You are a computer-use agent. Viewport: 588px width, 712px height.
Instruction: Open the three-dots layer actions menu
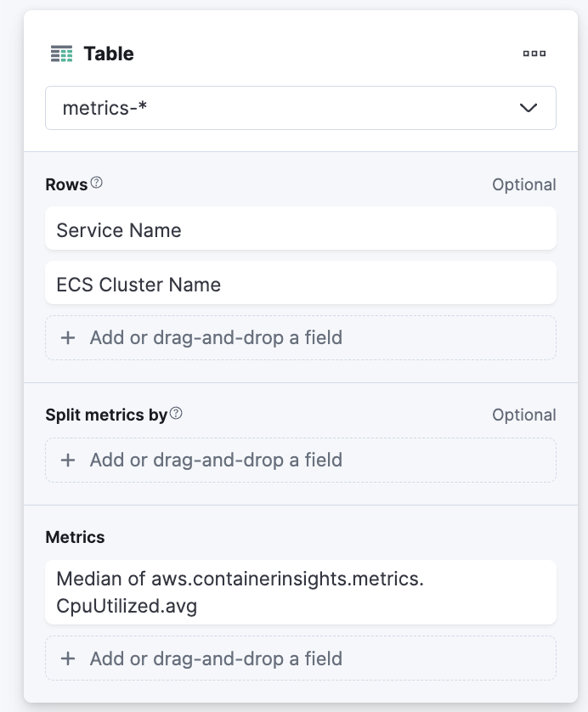[534, 54]
